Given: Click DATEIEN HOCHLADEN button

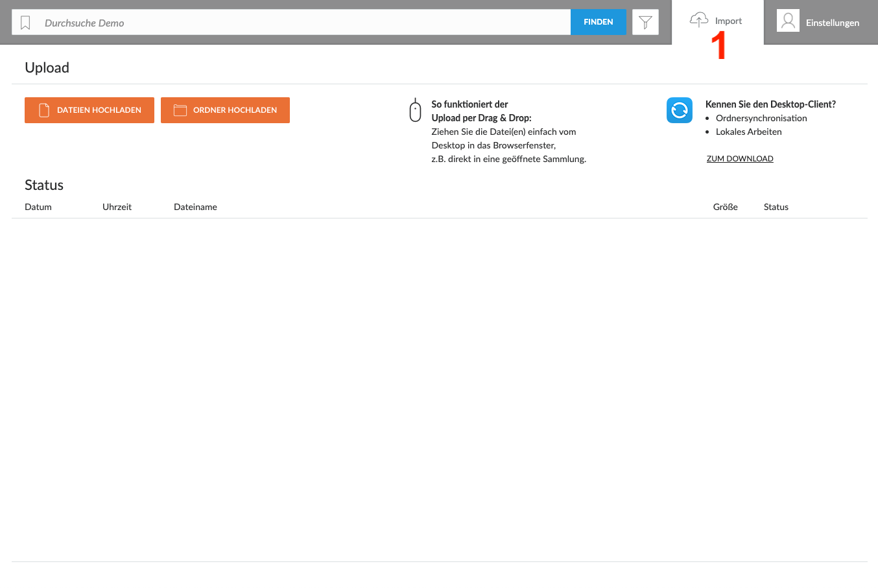Looking at the screenshot, I should click(89, 110).
